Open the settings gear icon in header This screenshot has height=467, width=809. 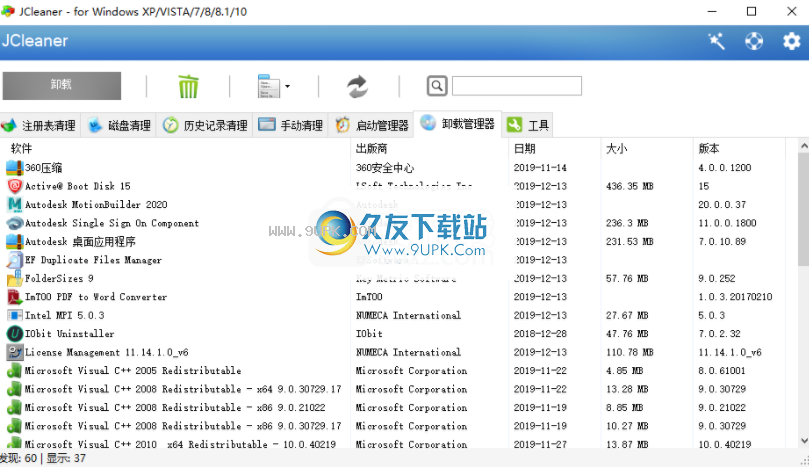791,41
